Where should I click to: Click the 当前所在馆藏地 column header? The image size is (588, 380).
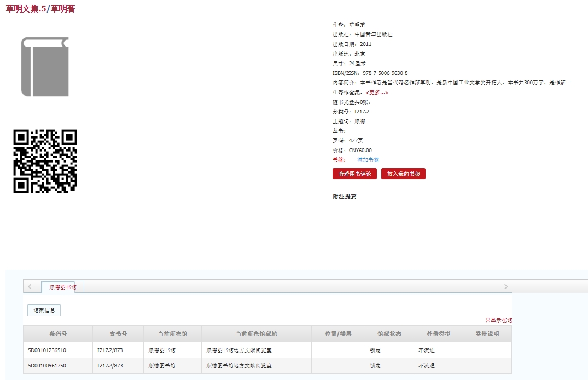pos(256,334)
